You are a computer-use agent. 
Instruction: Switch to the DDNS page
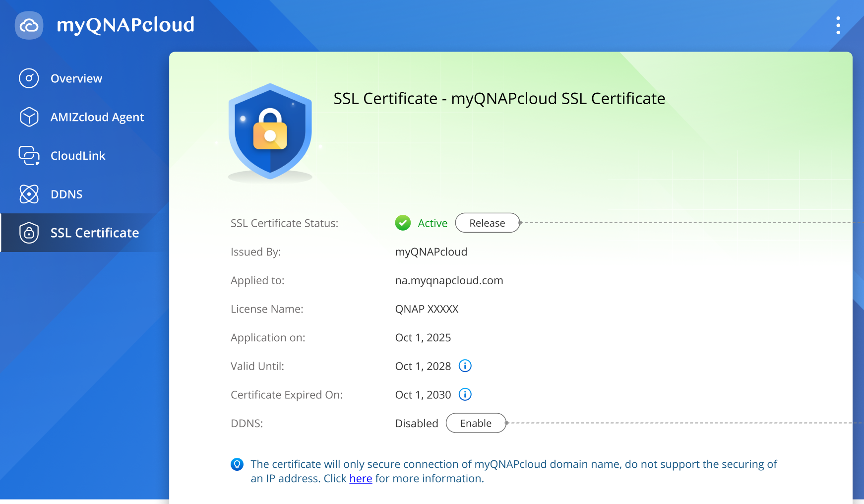click(x=66, y=194)
